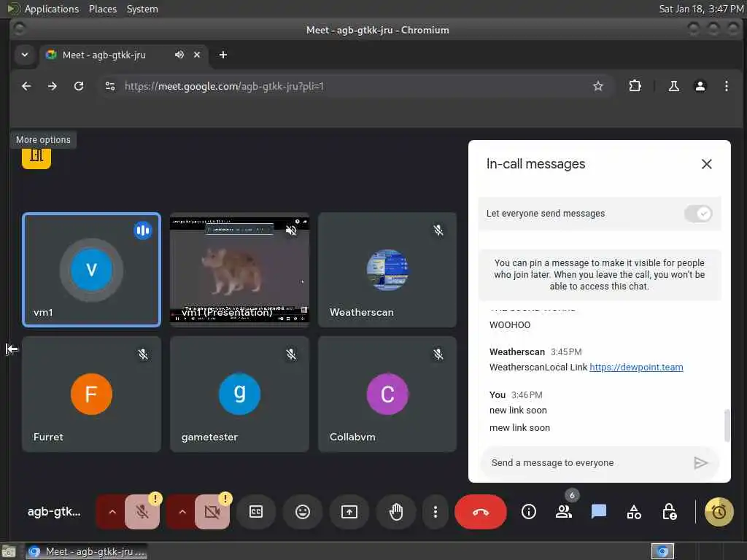Open Chrome Labs flask icon
The height and width of the screenshot is (560, 747).
(673, 86)
